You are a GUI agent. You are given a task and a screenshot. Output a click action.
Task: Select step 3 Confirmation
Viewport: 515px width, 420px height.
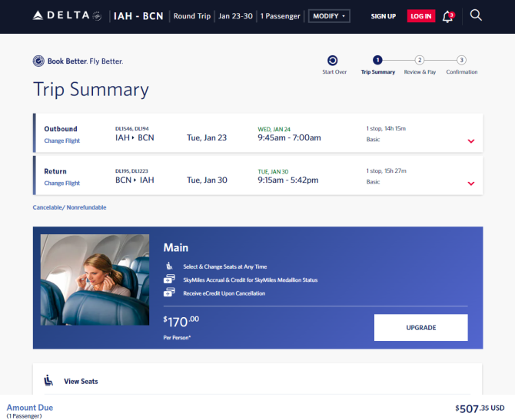[x=461, y=65]
